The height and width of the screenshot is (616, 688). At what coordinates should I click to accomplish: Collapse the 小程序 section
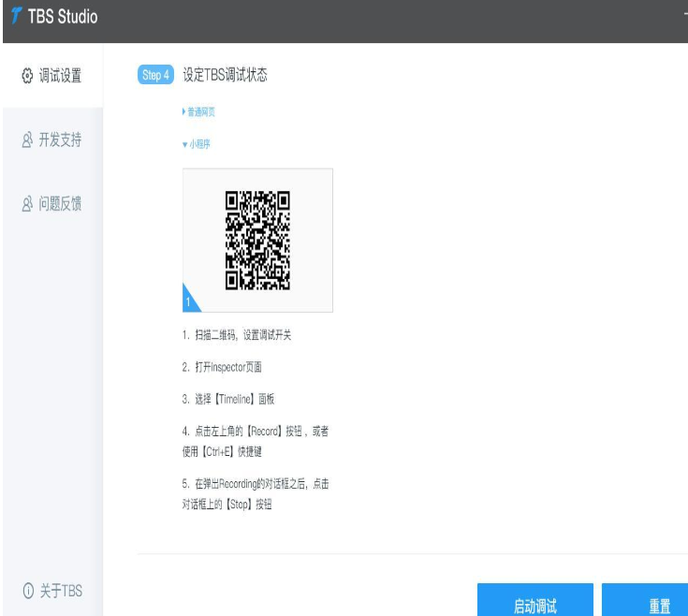pyautogui.click(x=197, y=144)
